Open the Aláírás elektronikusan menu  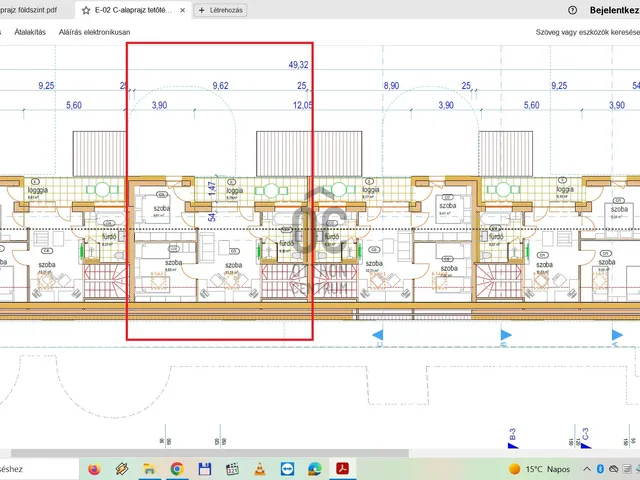point(94,32)
